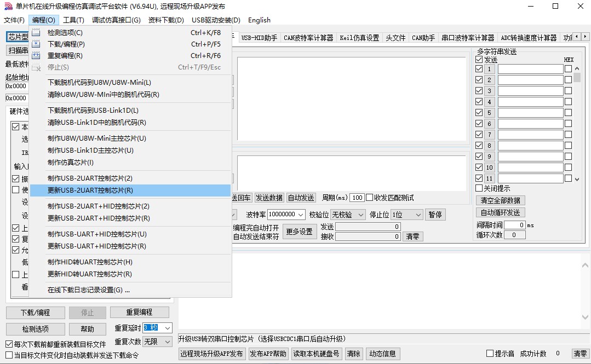Open the 工具(T) menu
The width and height of the screenshot is (591, 364).
(x=73, y=20)
